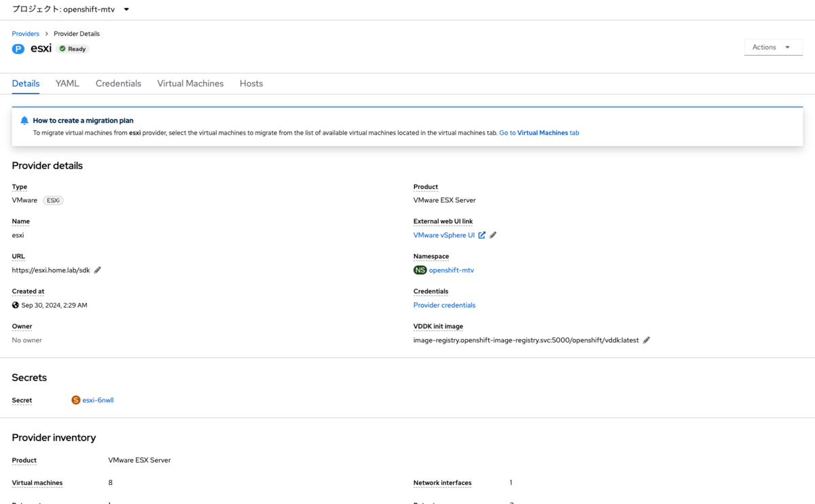815x504 pixels.
Task: Click the external link icon beside VMware vSphere UI
Action: click(x=482, y=235)
